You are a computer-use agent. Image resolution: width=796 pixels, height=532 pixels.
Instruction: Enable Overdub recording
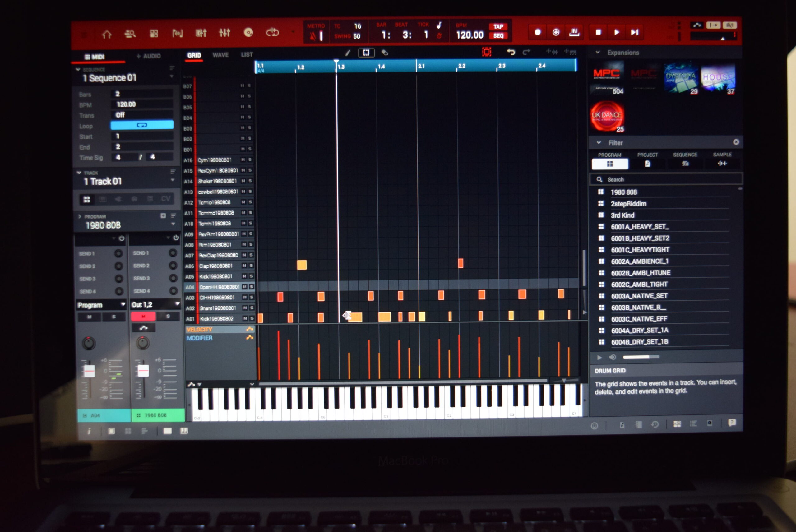pyautogui.click(x=556, y=32)
